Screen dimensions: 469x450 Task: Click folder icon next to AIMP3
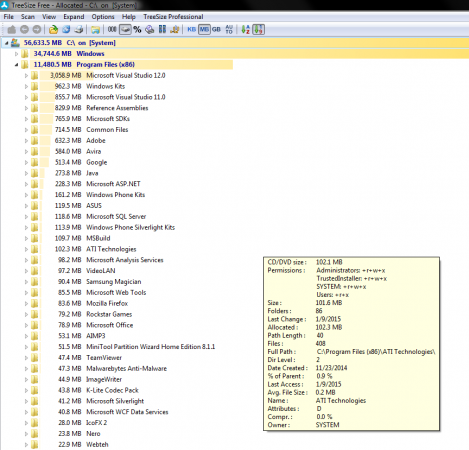(35, 336)
